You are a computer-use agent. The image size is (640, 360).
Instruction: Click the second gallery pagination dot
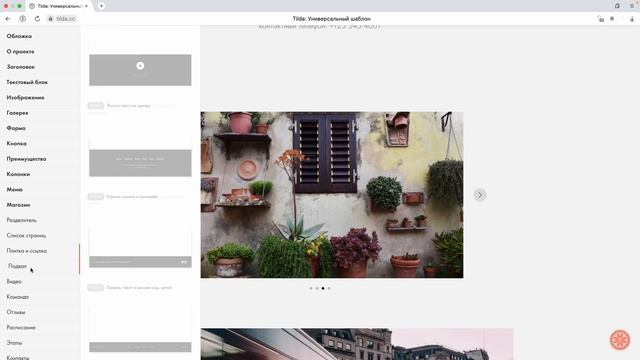click(317, 288)
